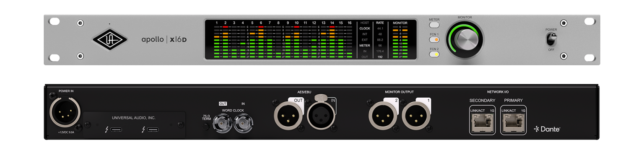
Task: Click the IN meter source label in display
Action: click(x=364, y=51)
